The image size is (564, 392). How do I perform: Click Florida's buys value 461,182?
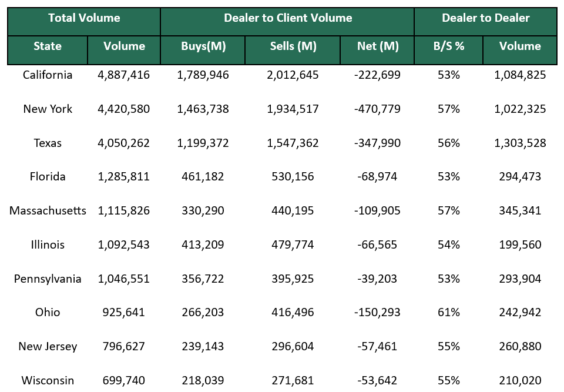(x=203, y=176)
